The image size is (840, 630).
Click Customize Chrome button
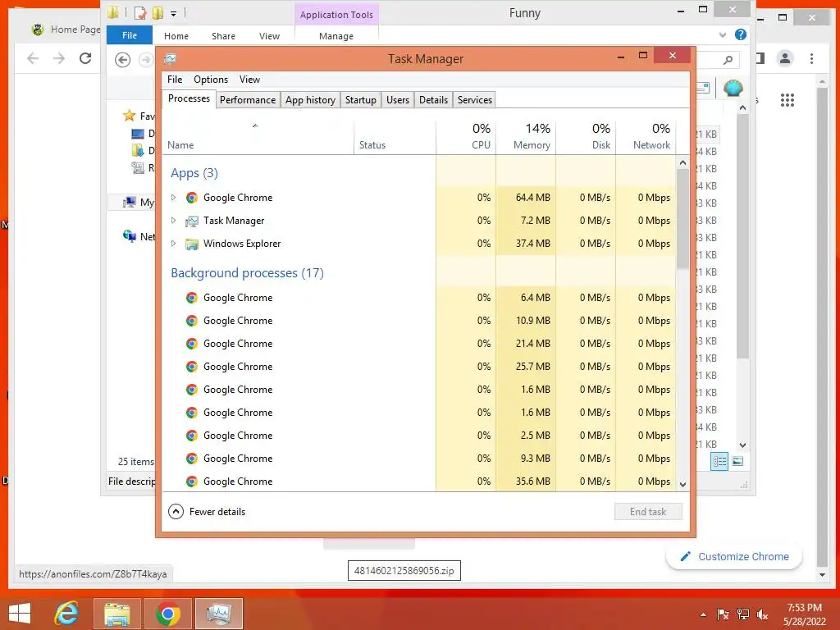click(734, 557)
